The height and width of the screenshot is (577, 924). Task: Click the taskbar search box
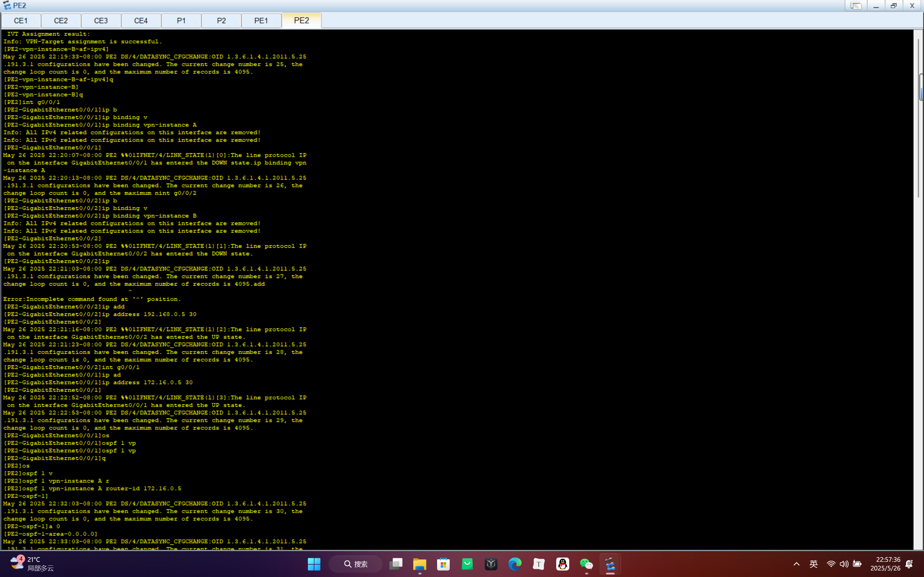pos(356,564)
